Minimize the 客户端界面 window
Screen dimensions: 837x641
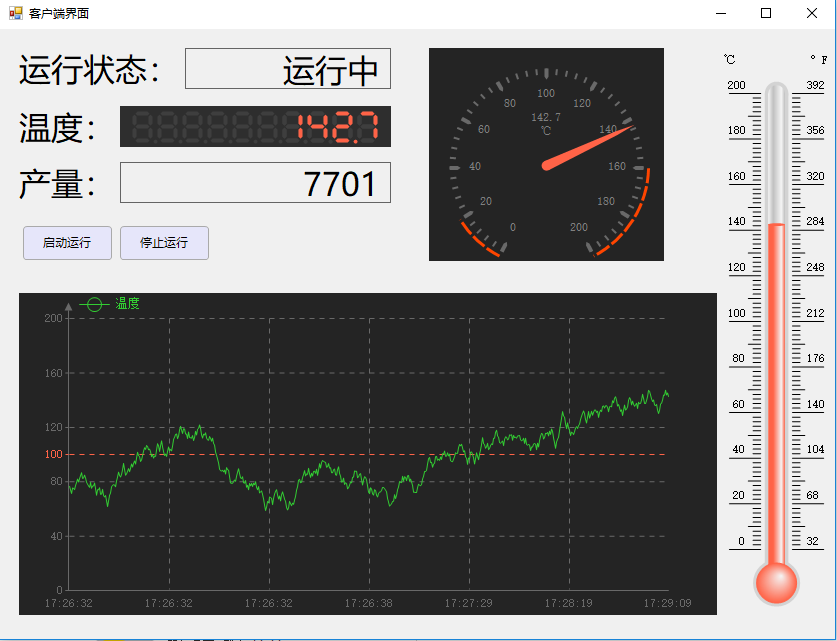(x=721, y=13)
